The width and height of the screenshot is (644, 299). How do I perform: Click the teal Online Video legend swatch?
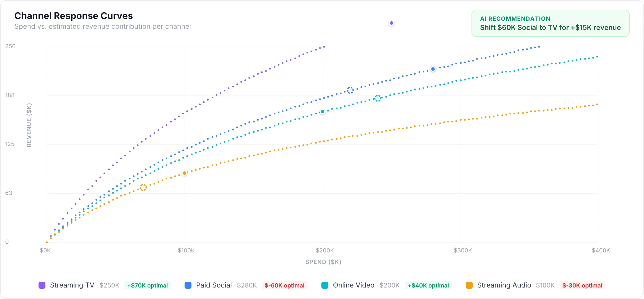(325, 285)
